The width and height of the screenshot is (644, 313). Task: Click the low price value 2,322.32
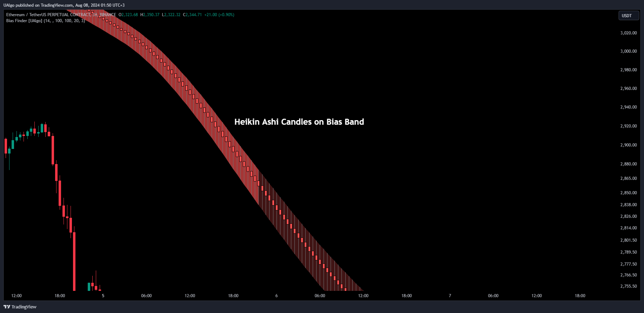172,15
